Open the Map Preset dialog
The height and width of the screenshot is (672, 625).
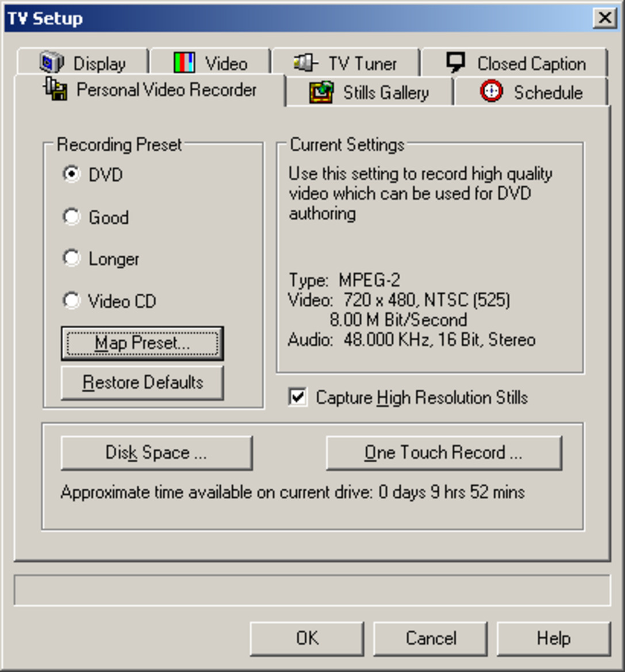click(143, 343)
